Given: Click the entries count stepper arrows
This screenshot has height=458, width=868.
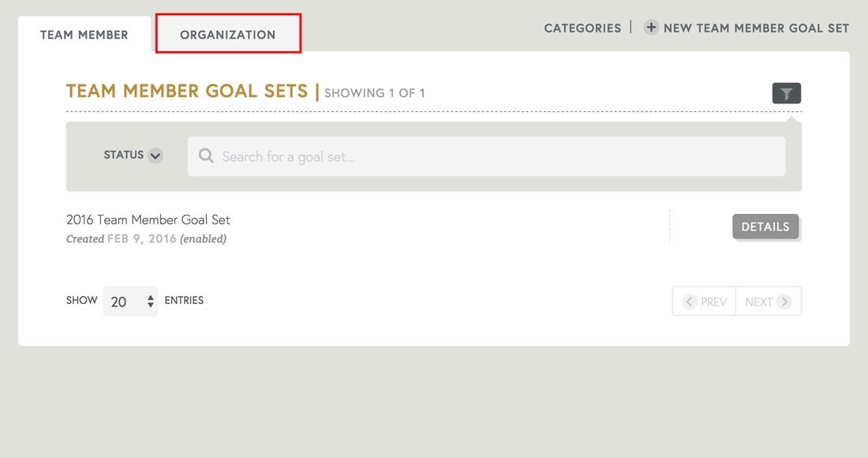Looking at the screenshot, I should pyautogui.click(x=152, y=301).
